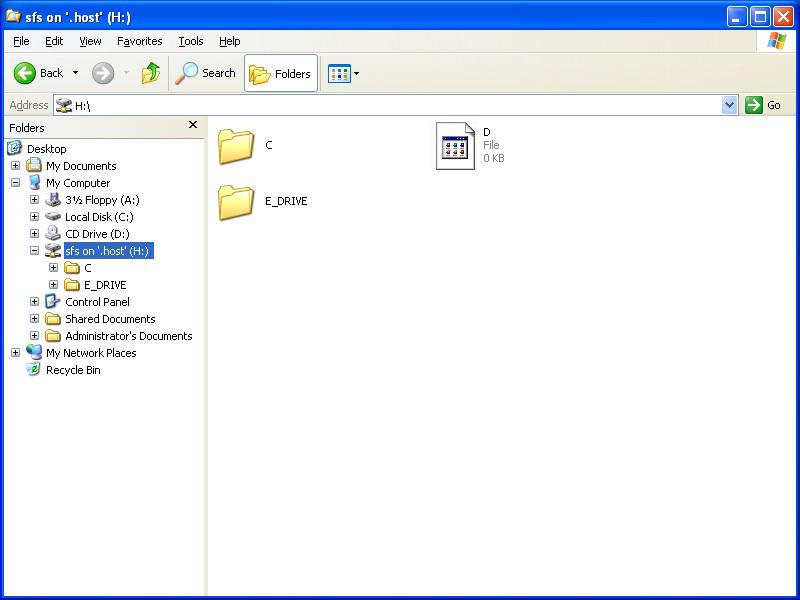The image size is (800, 600).
Task: Go up one folder level
Action: click(x=151, y=73)
